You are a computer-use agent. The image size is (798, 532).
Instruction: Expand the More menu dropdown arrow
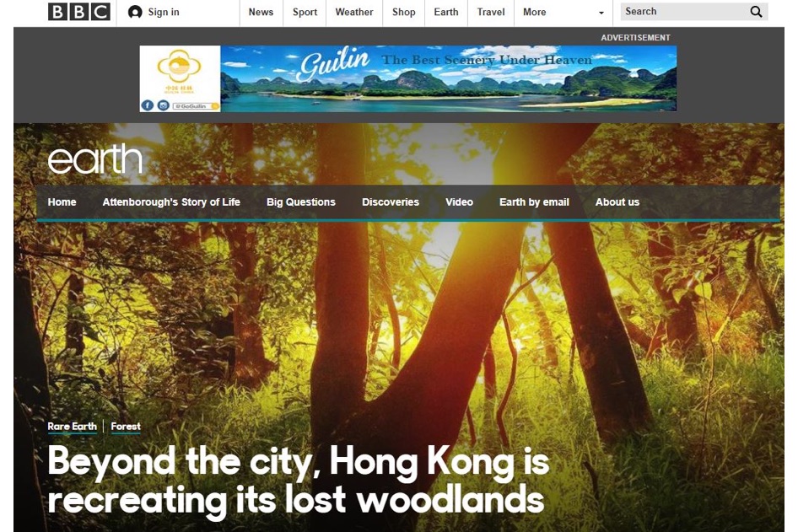[601, 13]
